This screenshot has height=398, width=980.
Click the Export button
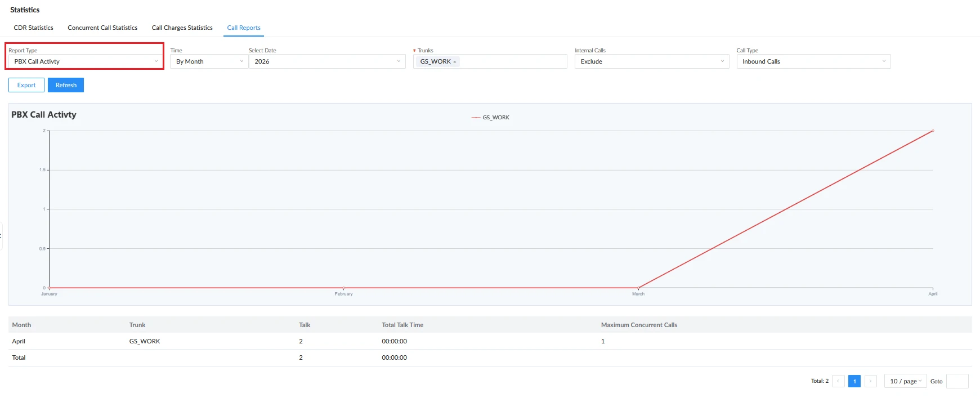point(26,85)
